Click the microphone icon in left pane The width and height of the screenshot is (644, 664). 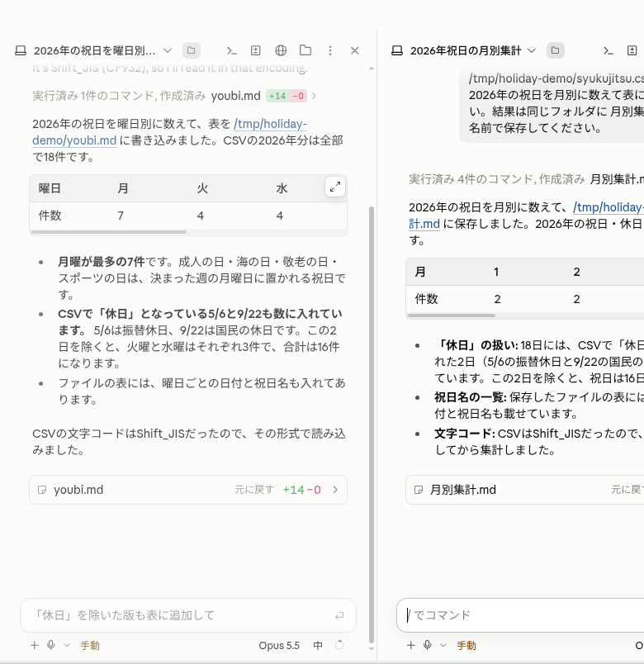pyautogui.click(x=51, y=645)
